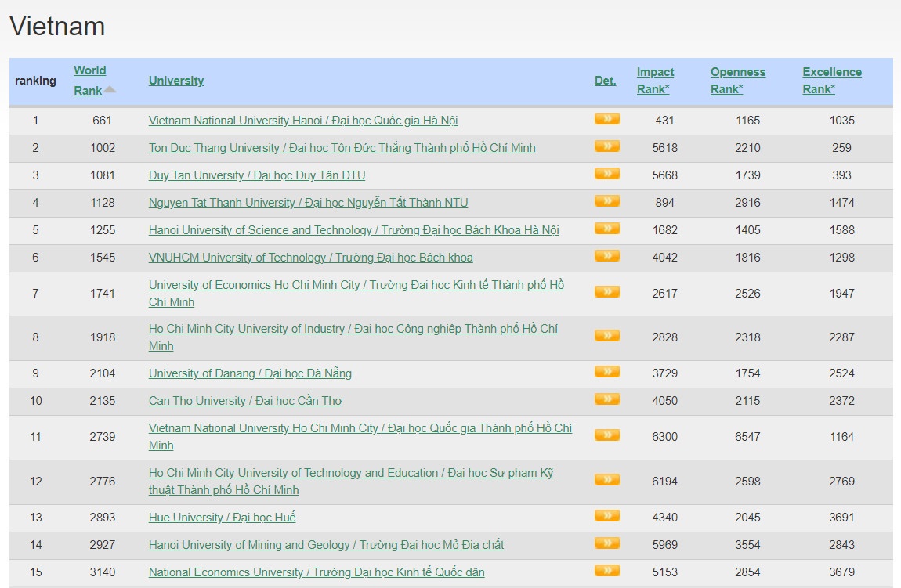Viewport: 901px width, 588px height.
Task: Click details icon for Can Tho University
Action: point(606,399)
